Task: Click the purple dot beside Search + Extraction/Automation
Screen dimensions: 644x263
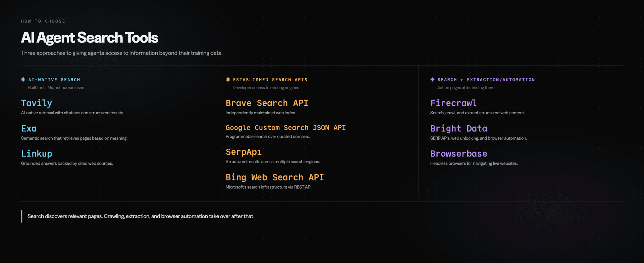Action: (x=432, y=80)
